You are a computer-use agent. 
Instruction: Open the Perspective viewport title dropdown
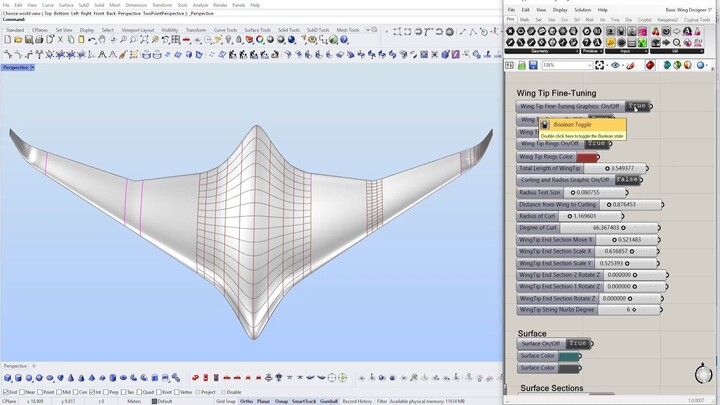32,67
